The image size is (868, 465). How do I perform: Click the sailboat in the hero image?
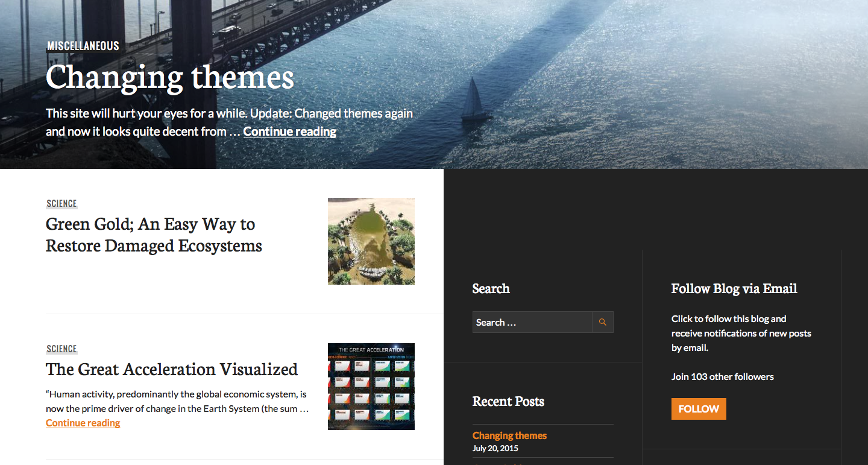pyautogui.click(x=475, y=98)
